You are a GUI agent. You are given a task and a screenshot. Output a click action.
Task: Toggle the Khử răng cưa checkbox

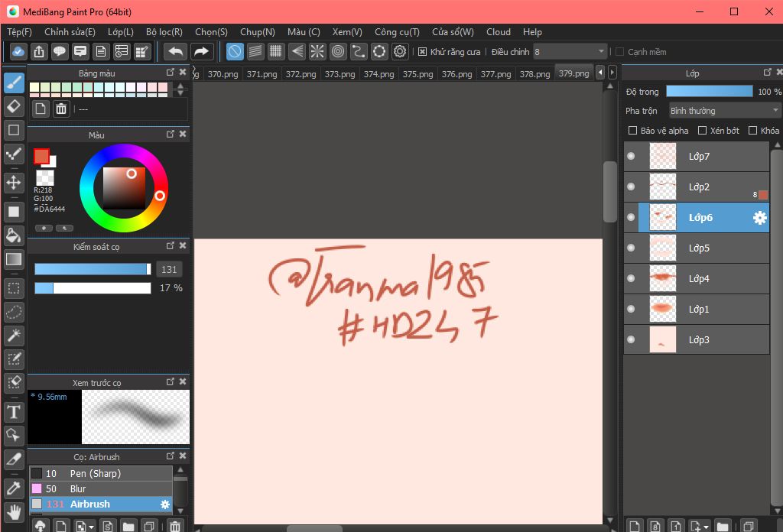point(422,52)
